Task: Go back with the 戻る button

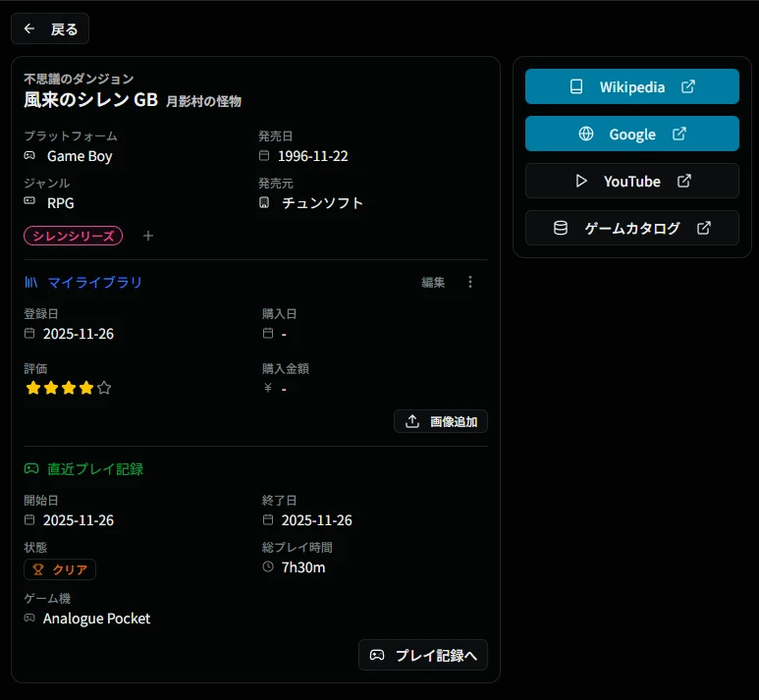Action: pos(50,29)
